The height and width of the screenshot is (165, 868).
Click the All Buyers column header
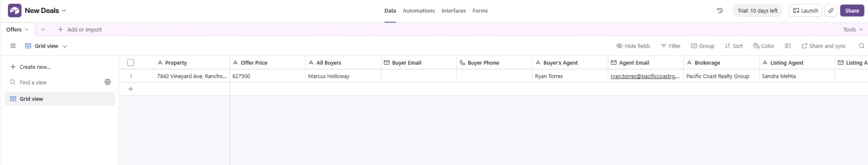(x=343, y=63)
